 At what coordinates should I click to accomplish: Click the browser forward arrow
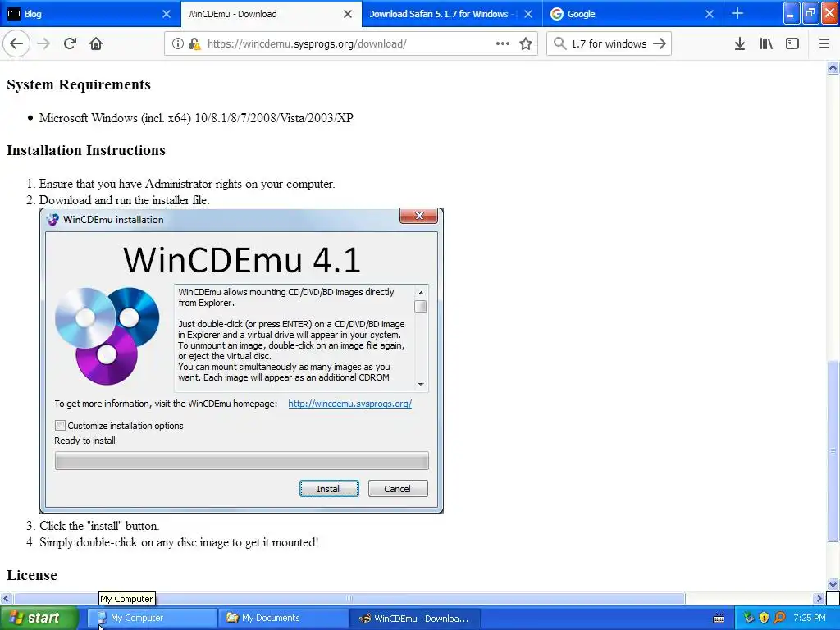pyautogui.click(x=43, y=43)
